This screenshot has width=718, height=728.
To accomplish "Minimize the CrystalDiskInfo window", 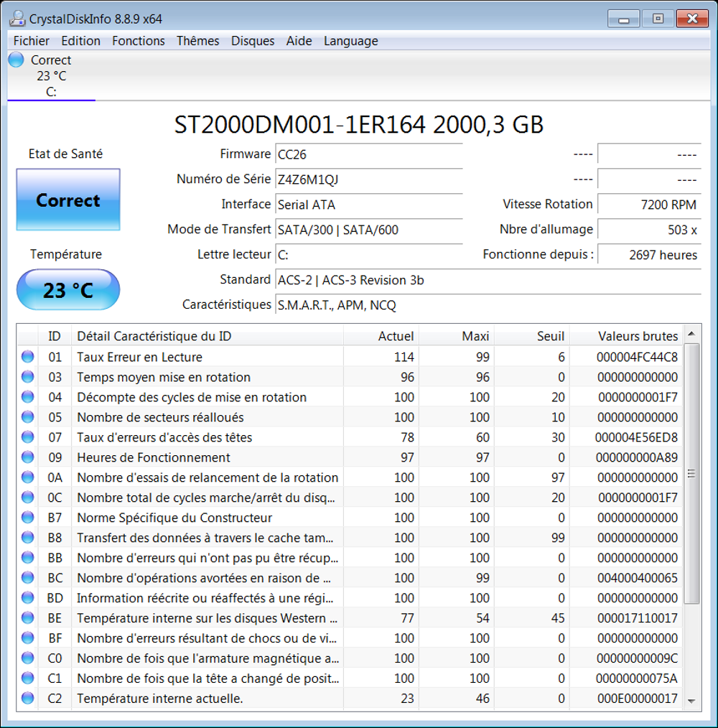I will [624, 19].
